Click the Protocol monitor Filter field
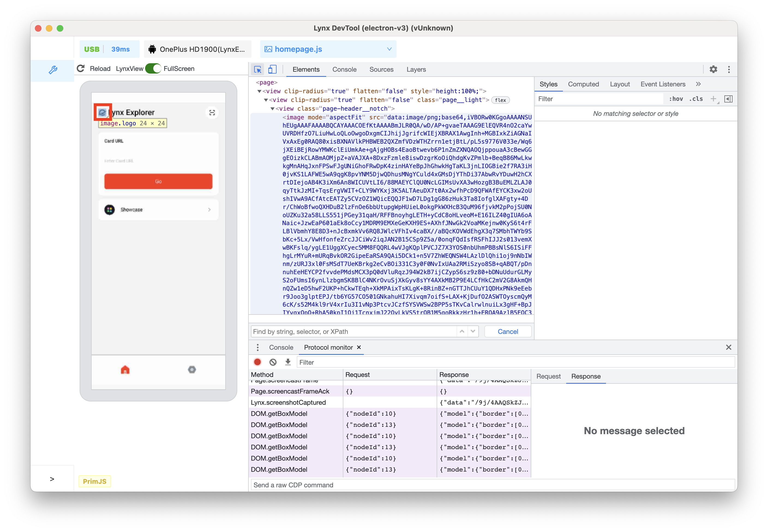Screen dimensions: 768x532 (515, 362)
